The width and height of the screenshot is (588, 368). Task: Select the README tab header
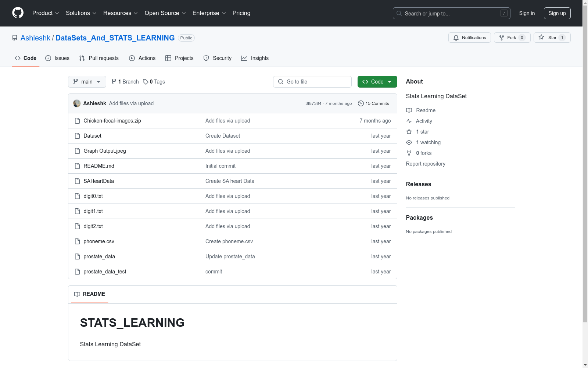coord(90,294)
